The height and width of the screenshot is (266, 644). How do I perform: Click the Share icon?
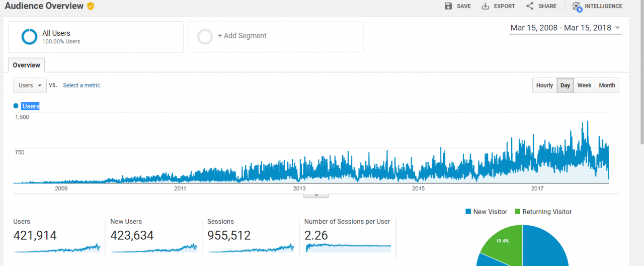pos(530,6)
